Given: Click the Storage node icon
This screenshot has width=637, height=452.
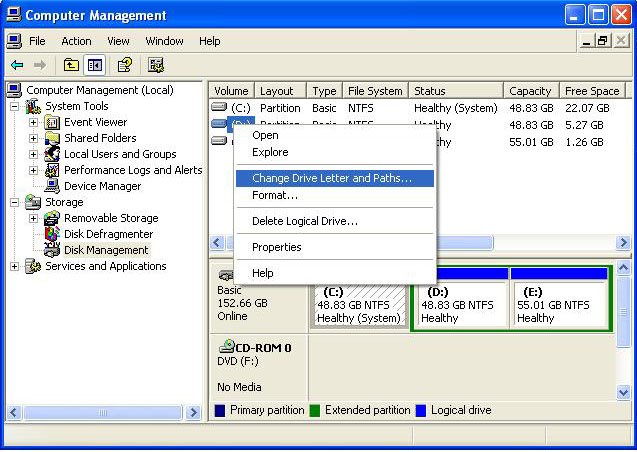Looking at the screenshot, I should [x=33, y=202].
